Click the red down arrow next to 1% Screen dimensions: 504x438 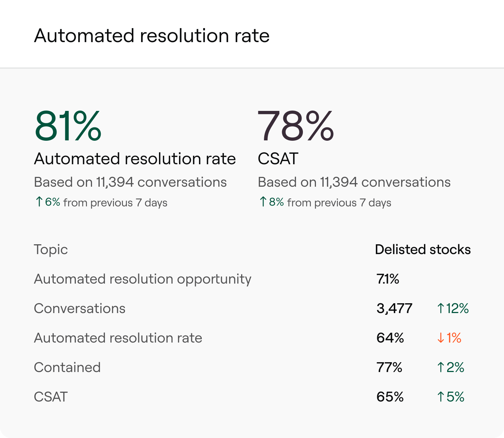[x=441, y=338]
